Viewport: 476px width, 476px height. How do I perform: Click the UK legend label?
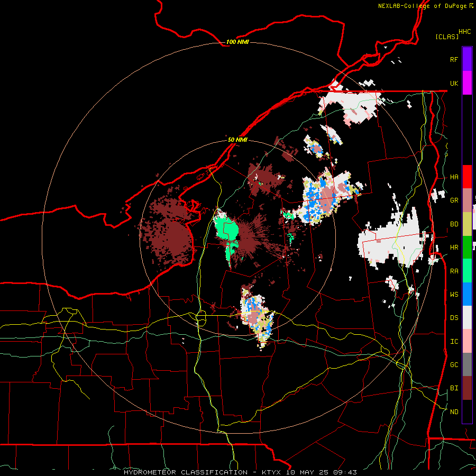[454, 83]
